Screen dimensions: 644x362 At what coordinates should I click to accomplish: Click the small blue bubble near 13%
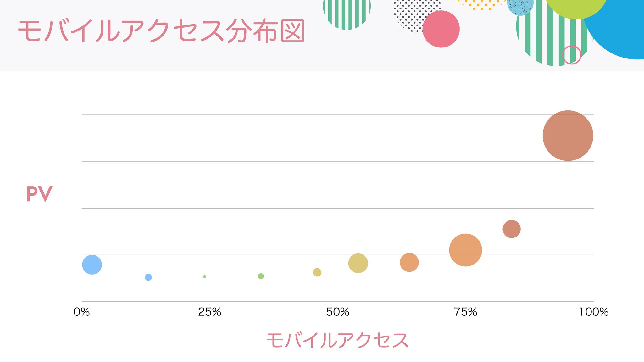point(148,277)
